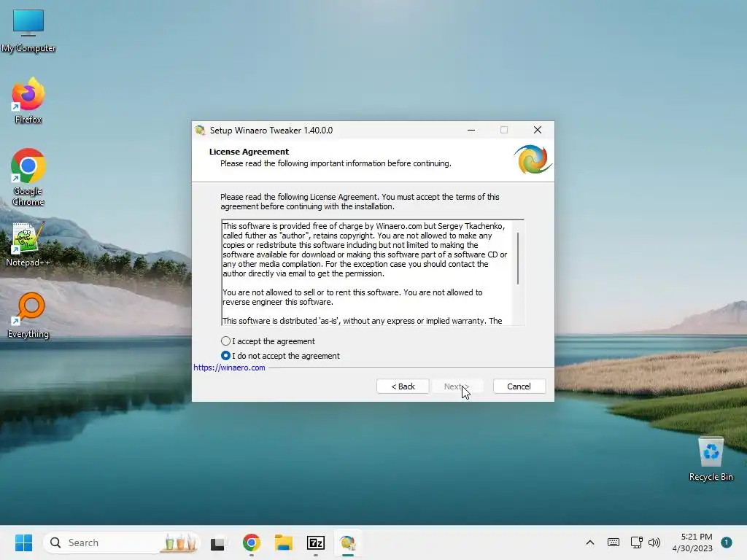Minimize the Setup Winaero Tweaker window
747x560 pixels.
[471, 130]
